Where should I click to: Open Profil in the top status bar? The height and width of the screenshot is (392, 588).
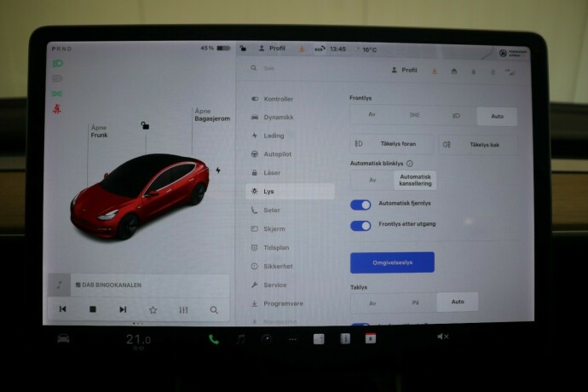272,49
